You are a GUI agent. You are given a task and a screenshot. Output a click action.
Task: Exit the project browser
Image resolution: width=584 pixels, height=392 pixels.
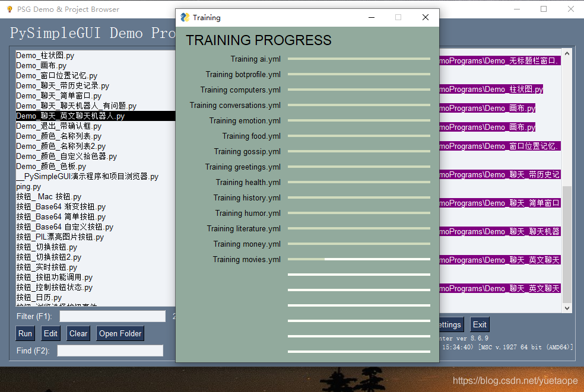(x=480, y=324)
